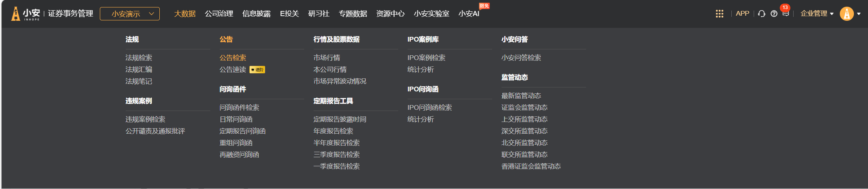Open 法规检索 under 法规
The width and height of the screenshot is (868, 189).
coord(139,58)
